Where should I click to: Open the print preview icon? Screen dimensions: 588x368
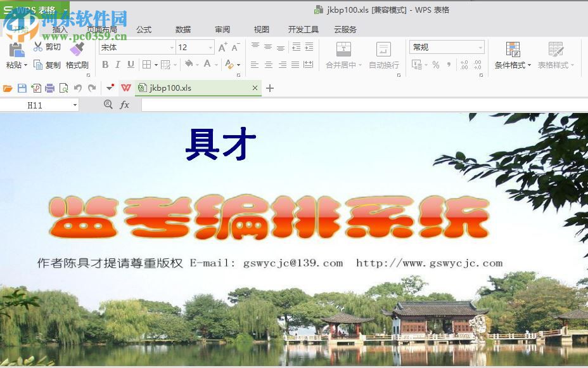coord(64,88)
